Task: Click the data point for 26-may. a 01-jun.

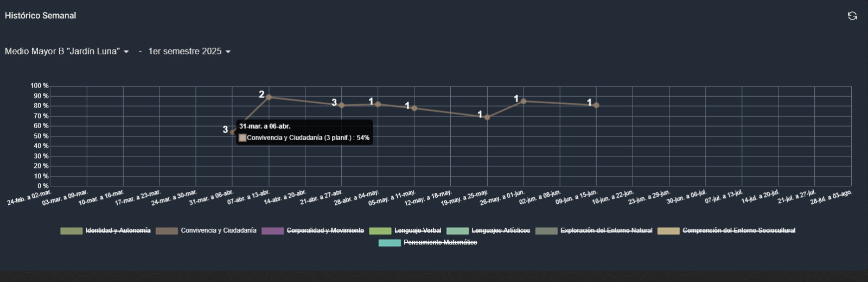Action: pos(524,101)
